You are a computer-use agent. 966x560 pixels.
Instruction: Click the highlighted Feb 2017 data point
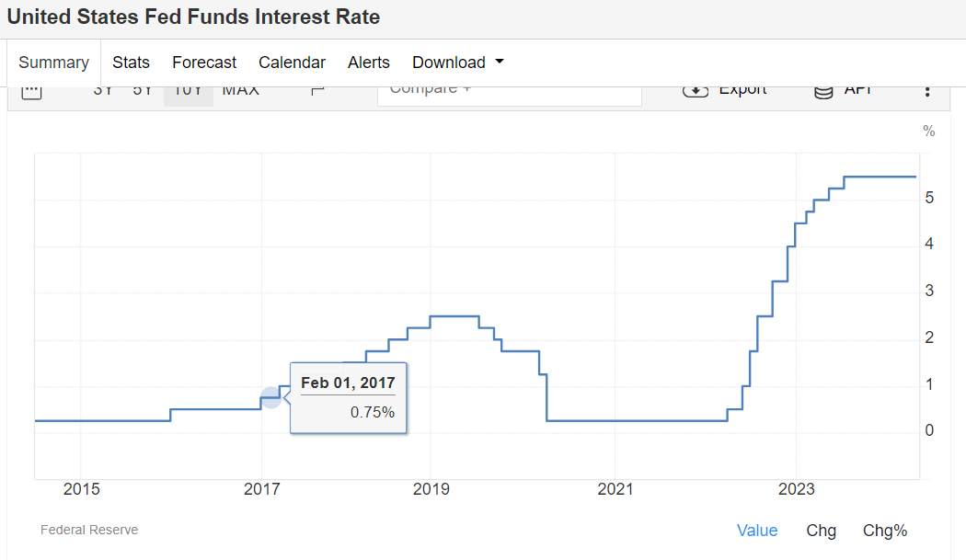[270, 398]
